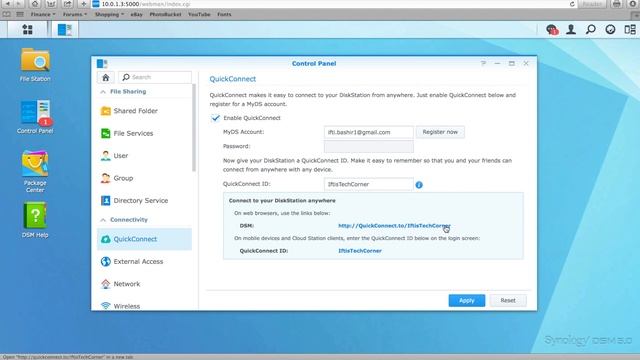Click the QuickConnect ID info icon
The image size is (640, 360).
419,185
